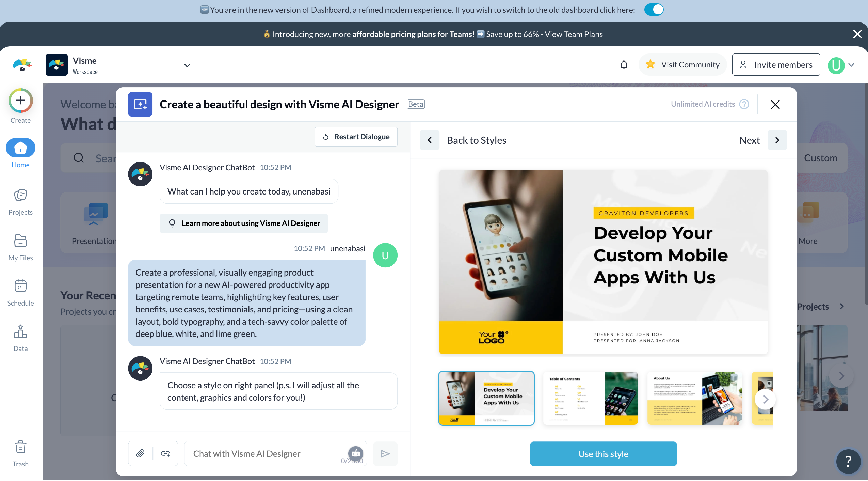868x481 pixels.
Task: Open the notifications bell
Action: (x=624, y=65)
